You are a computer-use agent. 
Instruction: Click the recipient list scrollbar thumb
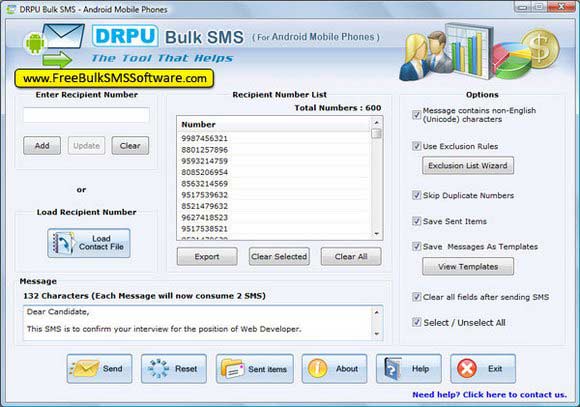pyautogui.click(x=377, y=133)
